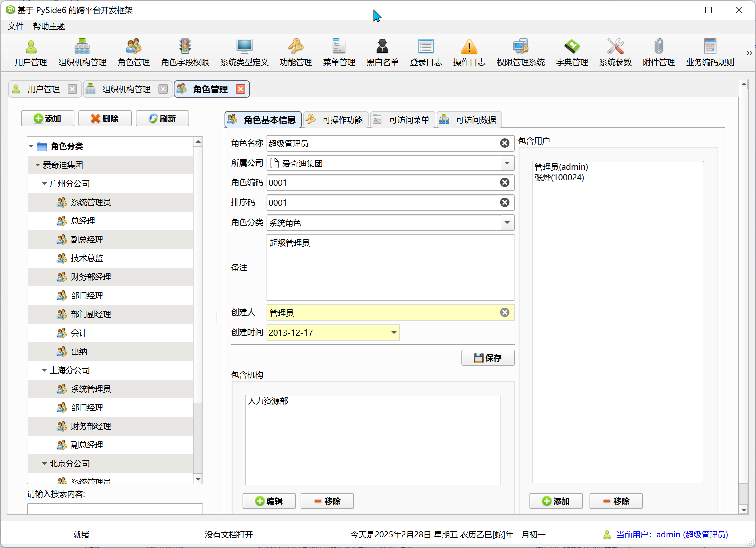756x548 pixels.
Task: Open the 帮助主题 menu
Action: click(49, 26)
